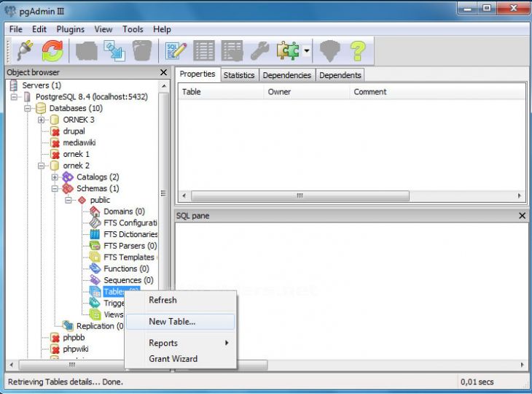Select the phpbb database

click(74, 338)
